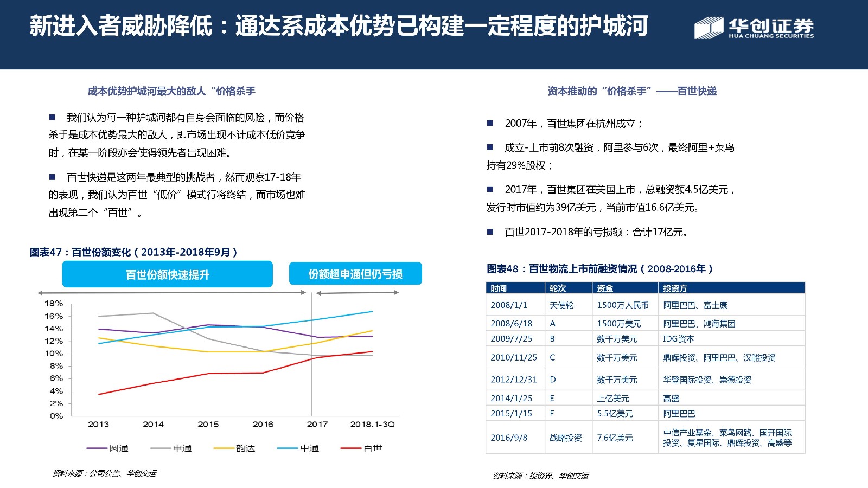Click the 2013 x-axis label
The width and height of the screenshot is (868, 488).
pyautogui.click(x=98, y=425)
